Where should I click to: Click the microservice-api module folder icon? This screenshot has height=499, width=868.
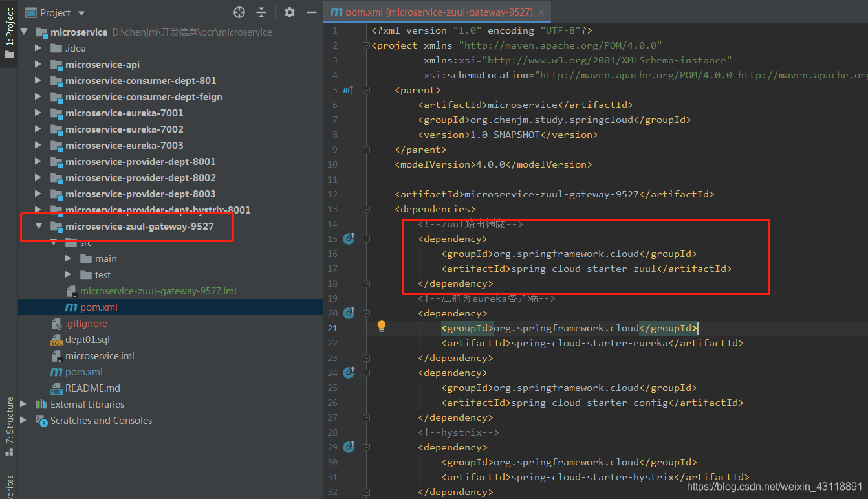[x=56, y=65]
